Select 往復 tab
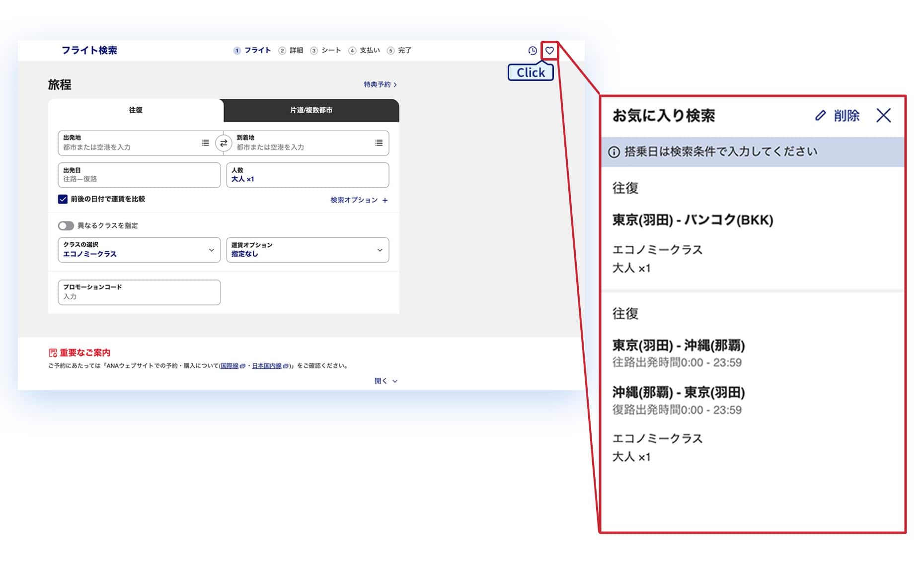The width and height of the screenshot is (924, 571). click(x=136, y=110)
